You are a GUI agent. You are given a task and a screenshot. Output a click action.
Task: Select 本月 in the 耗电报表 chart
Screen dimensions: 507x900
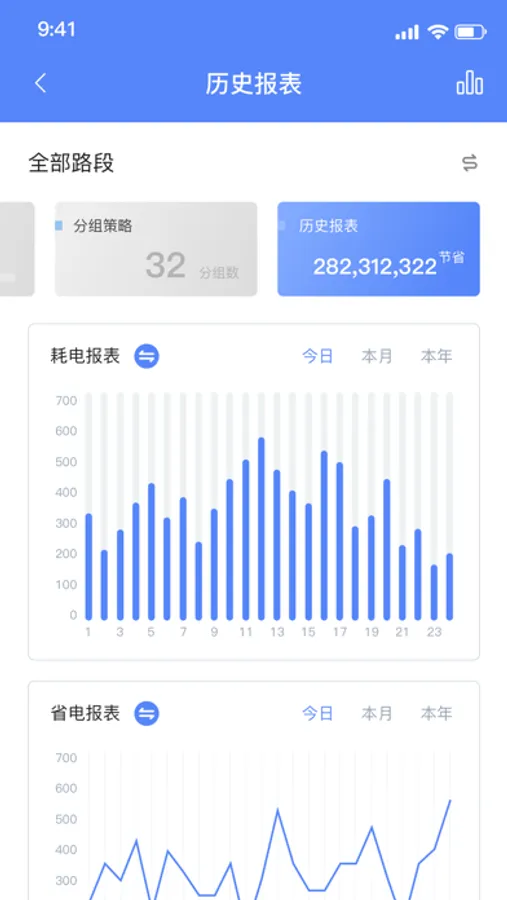377,356
